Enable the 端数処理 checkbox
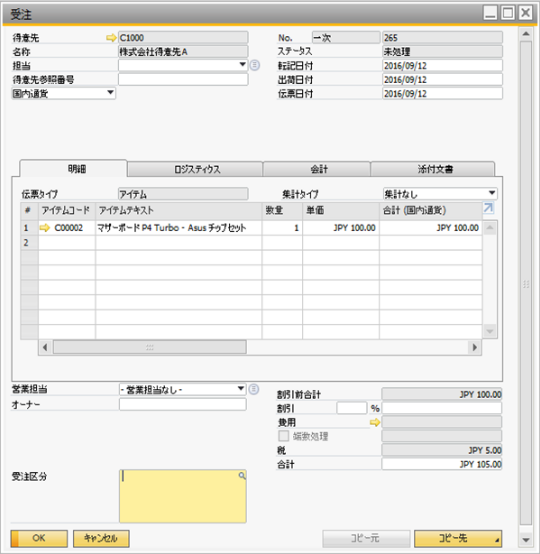This screenshot has width=540, height=554. click(x=283, y=436)
